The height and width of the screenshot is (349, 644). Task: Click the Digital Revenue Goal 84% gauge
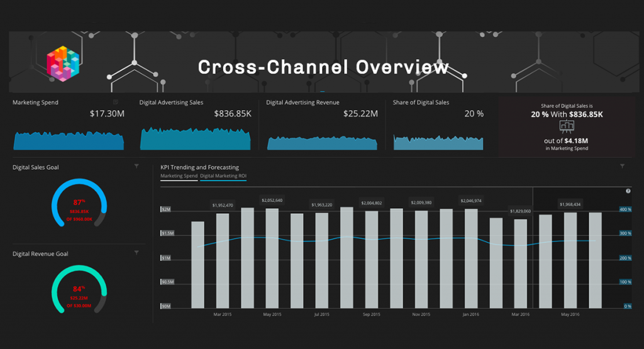tap(79, 289)
